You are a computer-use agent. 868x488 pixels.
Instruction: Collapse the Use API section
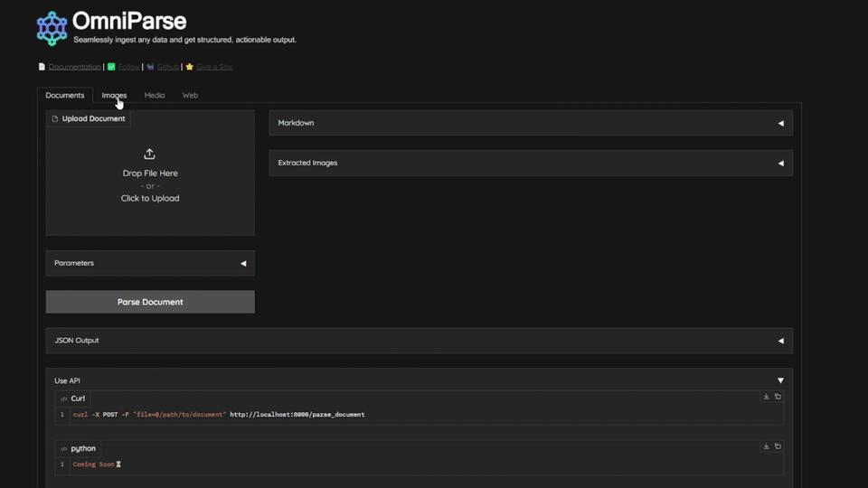pyautogui.click(x=780, y=380)
